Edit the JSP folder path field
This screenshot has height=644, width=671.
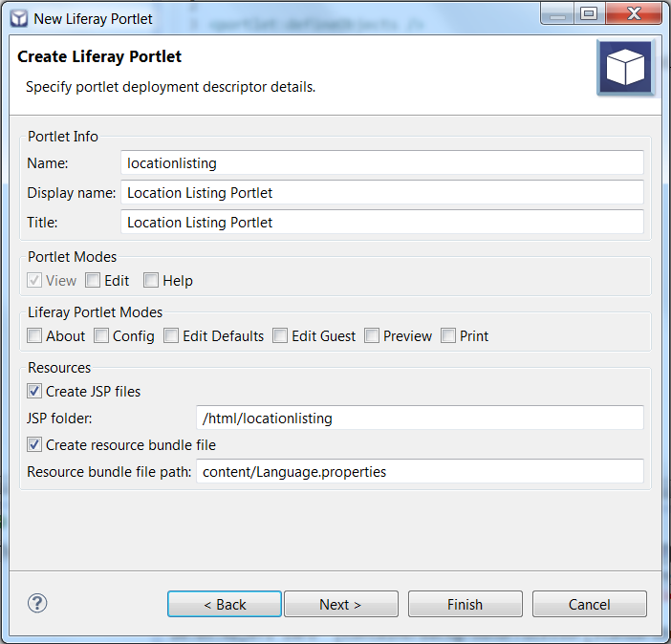(420, 419)
